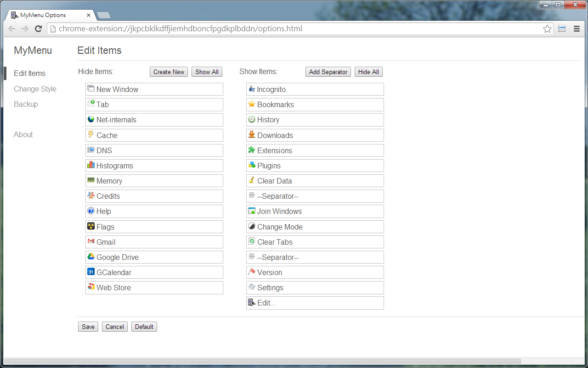The height and width of the screenshot is (368, 588).
Task: Open the Change Style sidebar section
Action: [x=35, y=89]
